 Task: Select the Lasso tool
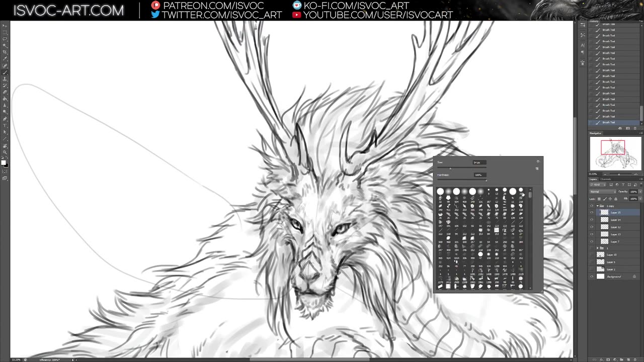tap(5, 39)
